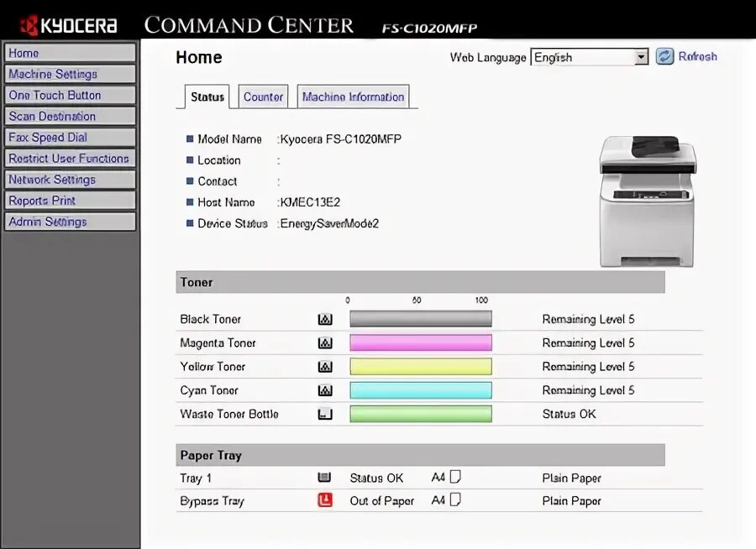Screen dimensions: 756x549
Task: Click the Tray 1 A4 paper orientation icon
Action: (x=455, y=477)
